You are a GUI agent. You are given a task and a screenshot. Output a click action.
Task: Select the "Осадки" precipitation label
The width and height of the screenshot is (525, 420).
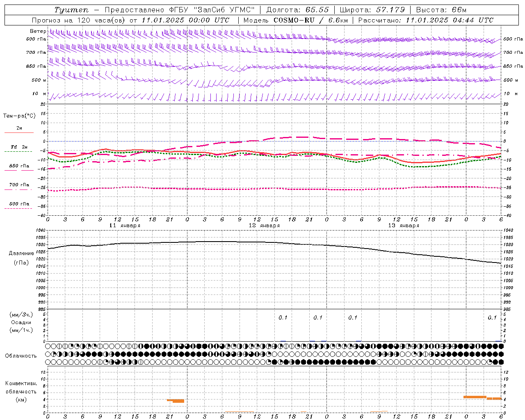pos(21,322)
